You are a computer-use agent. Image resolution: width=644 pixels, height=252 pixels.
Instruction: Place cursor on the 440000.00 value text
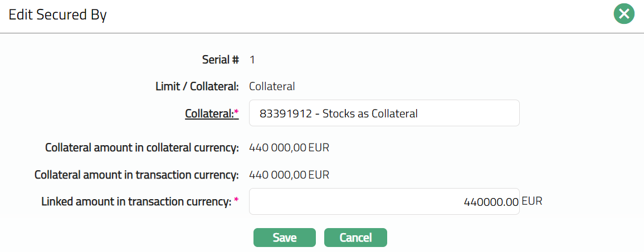(x=491, y=202)
